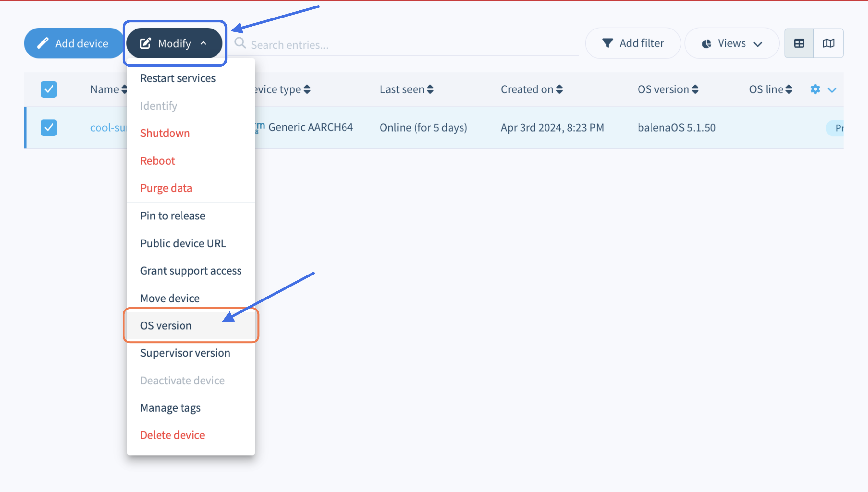Click the Add device button

(73, 43)
